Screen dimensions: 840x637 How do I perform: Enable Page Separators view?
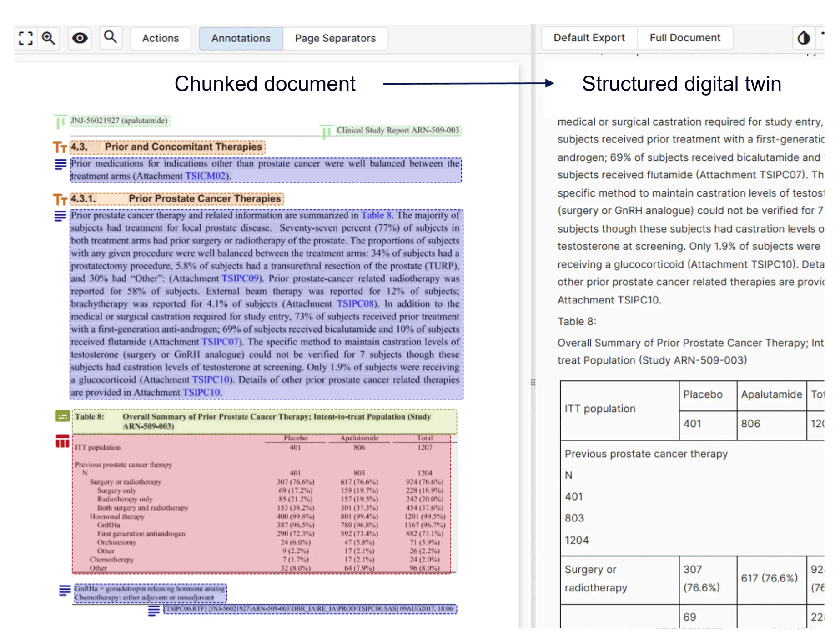click(x=336, y=38)
